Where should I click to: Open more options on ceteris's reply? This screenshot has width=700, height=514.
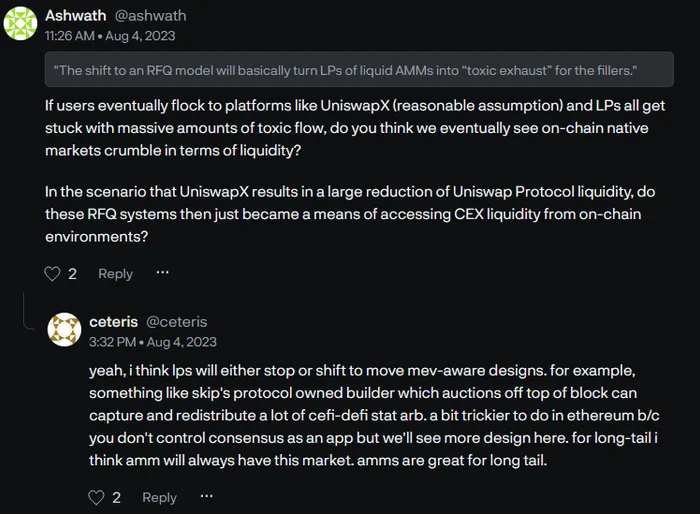[206, 496]
